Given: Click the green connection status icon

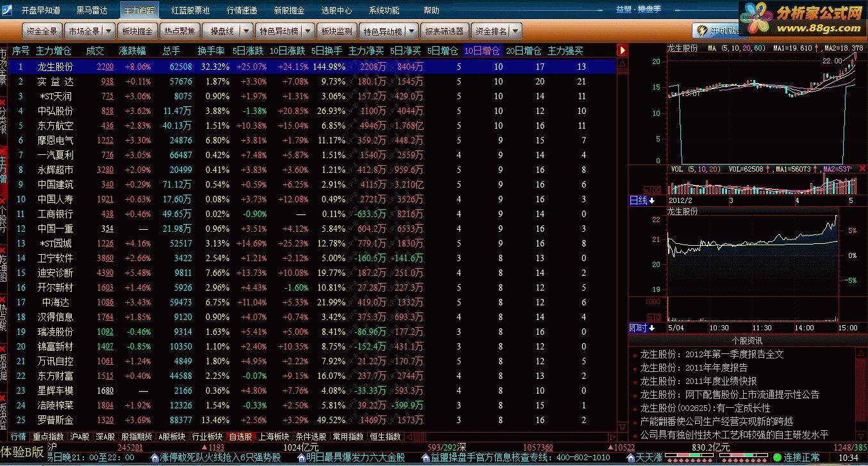Looking at the screenshot, I should 778,458.
